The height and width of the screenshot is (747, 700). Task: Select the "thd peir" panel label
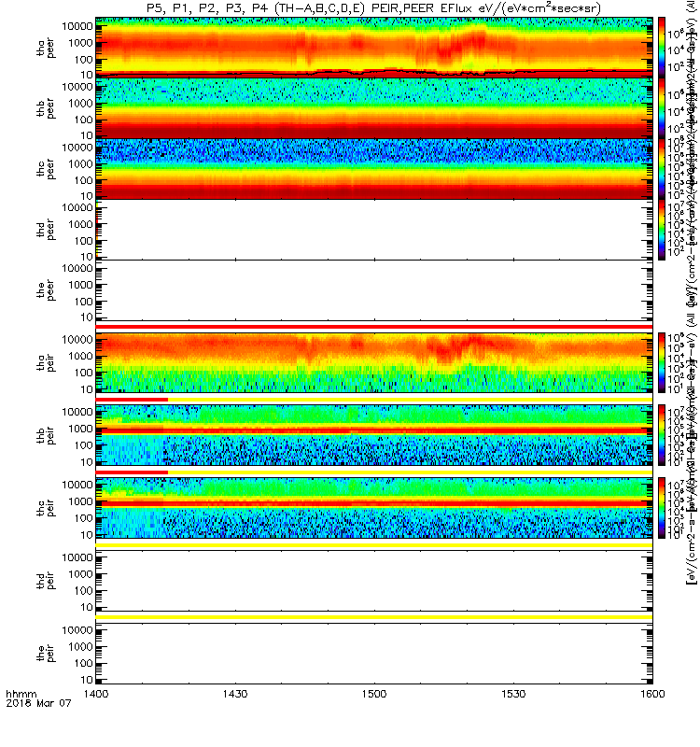[x=46, y=581]
